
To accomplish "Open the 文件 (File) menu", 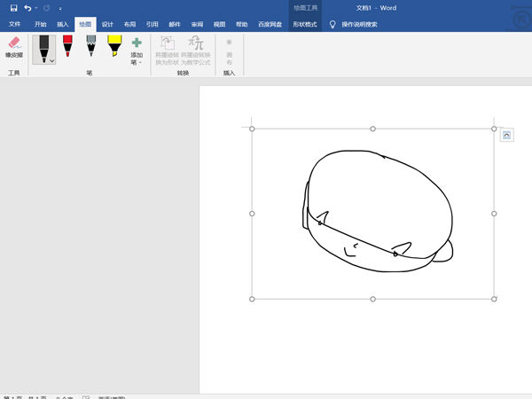I will (14, 25).
